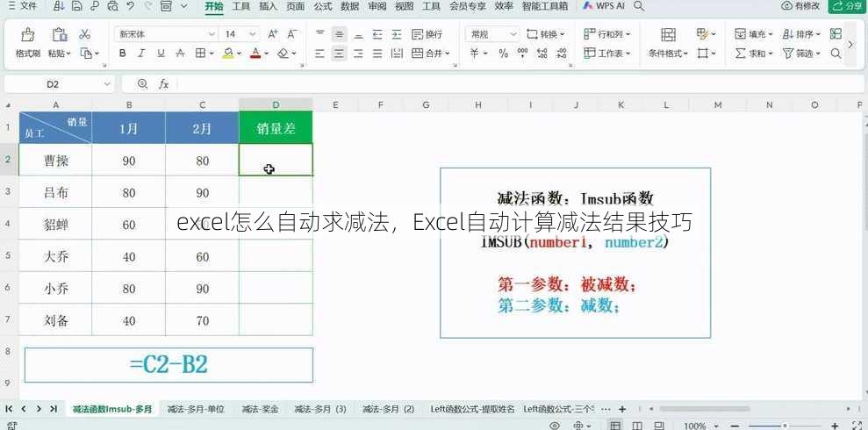The image size is (868, 430).
Task: Click the thousands separator 000 icon
Action: (x=522, y=54)
